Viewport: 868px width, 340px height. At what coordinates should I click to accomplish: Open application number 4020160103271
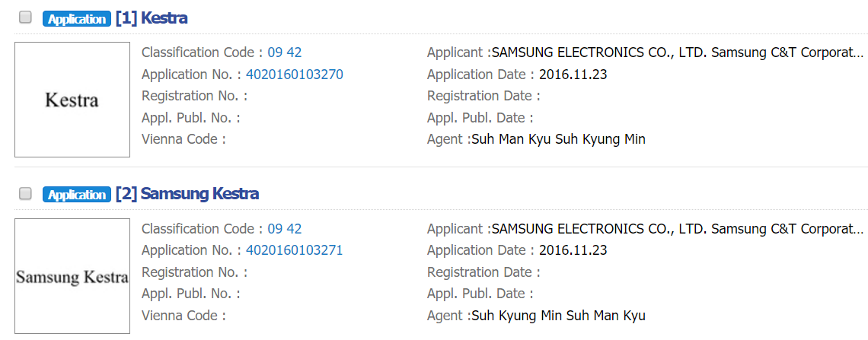click(x=294, y=251)
